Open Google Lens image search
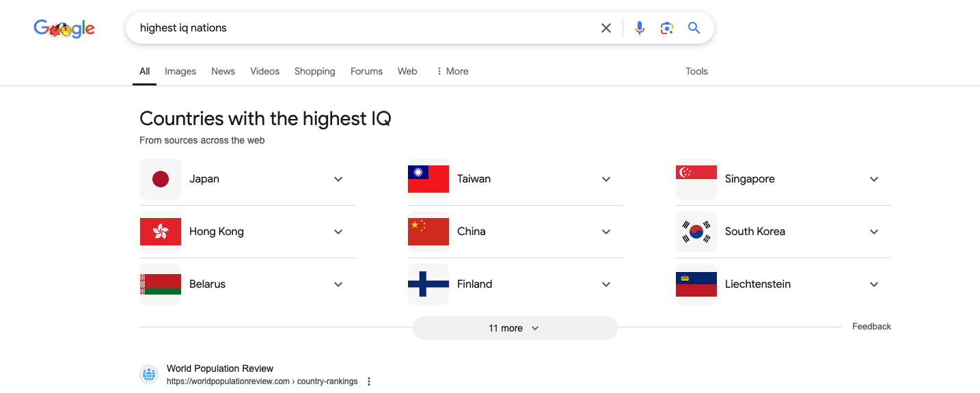Screen dimensions: 980x393 click(667, 28)
